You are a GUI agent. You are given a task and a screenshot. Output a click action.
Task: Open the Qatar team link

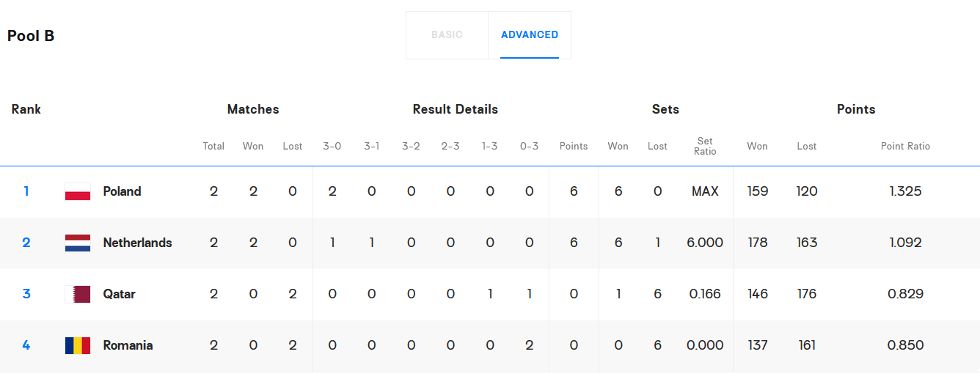point(119,294)
